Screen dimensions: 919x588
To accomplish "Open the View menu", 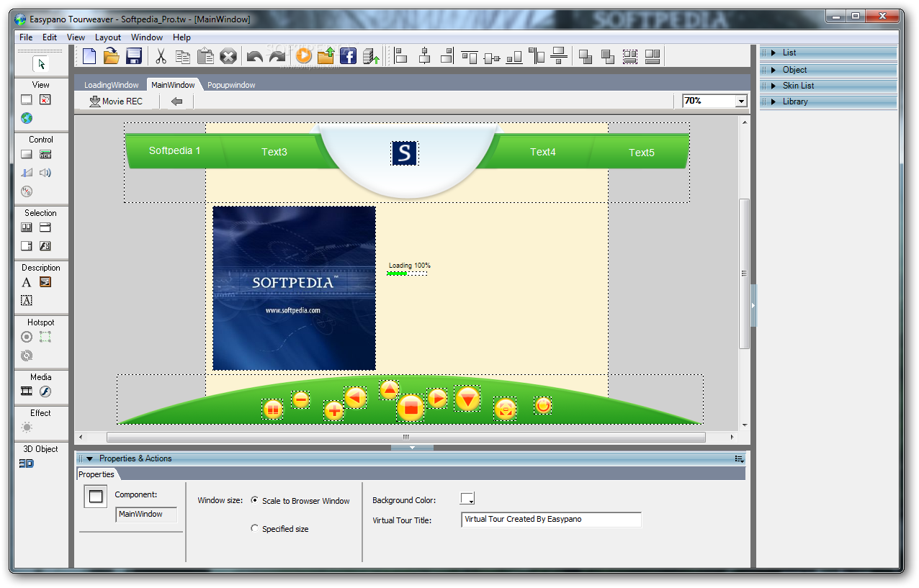I will pyautogui.click(x=76, y=37).
